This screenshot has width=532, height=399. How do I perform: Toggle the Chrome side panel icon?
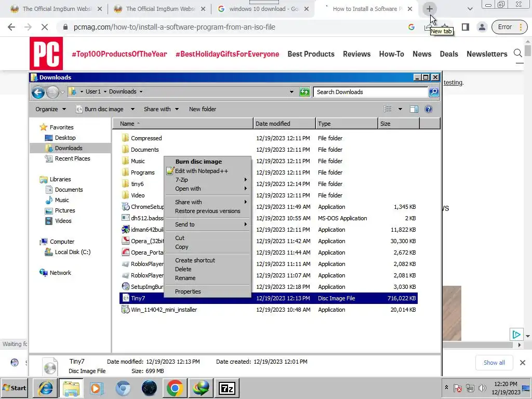coord(465,27)
